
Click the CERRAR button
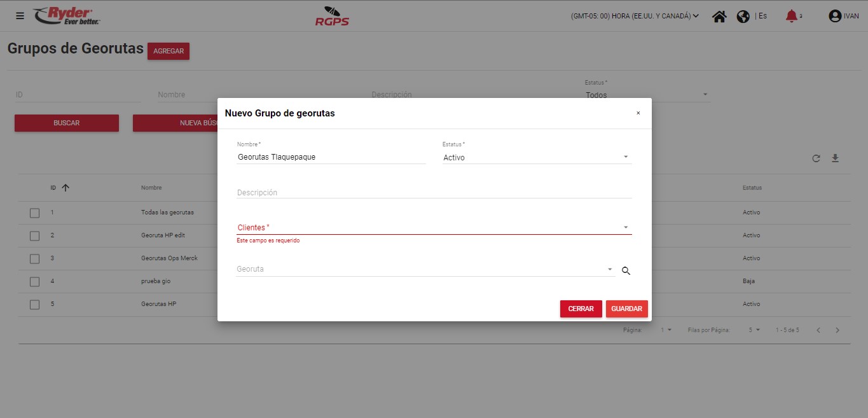coord(581,309)
